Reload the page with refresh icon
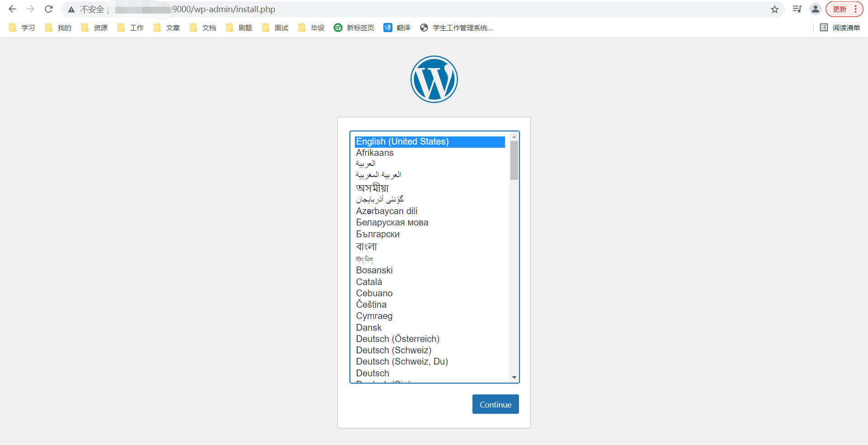 49,9
